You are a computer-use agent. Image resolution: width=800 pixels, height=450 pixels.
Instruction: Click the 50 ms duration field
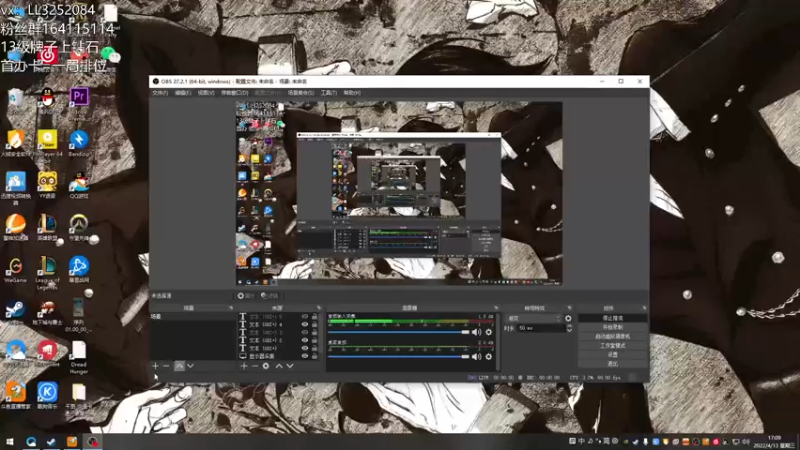point(540,328)
